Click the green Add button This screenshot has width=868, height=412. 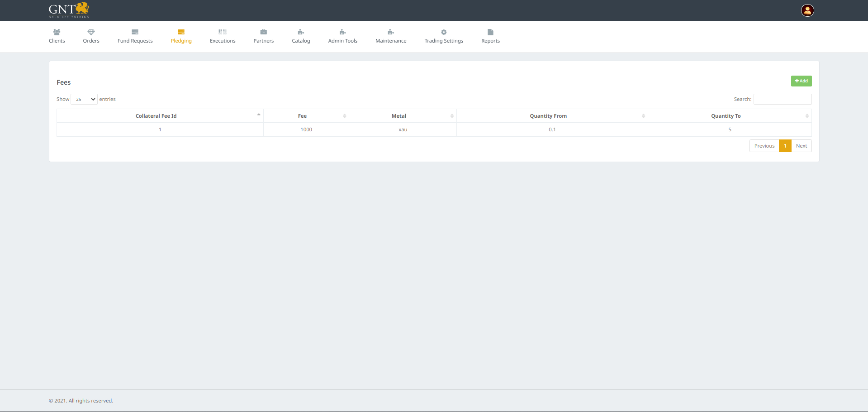(801, 81)
